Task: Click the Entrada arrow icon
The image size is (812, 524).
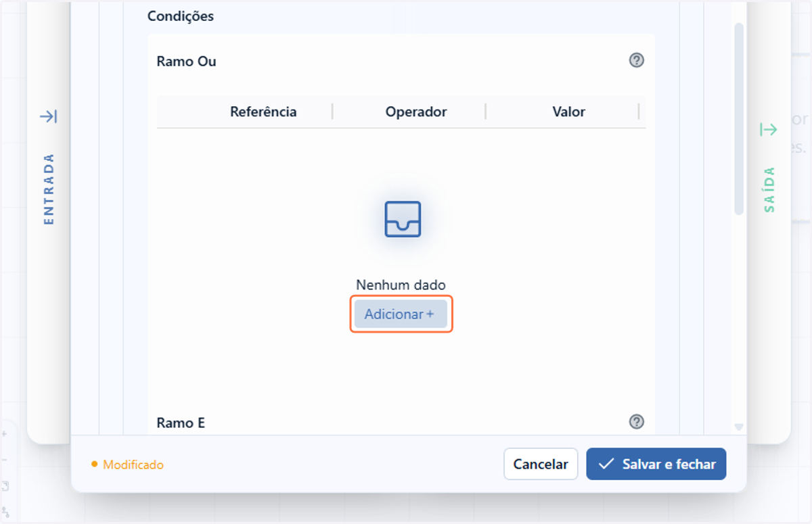Action: 48,117
